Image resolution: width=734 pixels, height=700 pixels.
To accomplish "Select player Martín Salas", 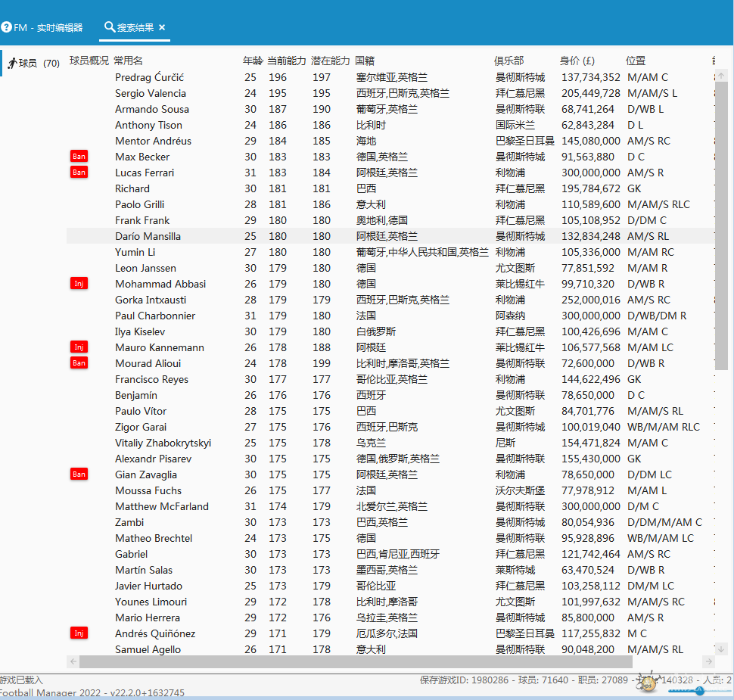I will 144,571.
